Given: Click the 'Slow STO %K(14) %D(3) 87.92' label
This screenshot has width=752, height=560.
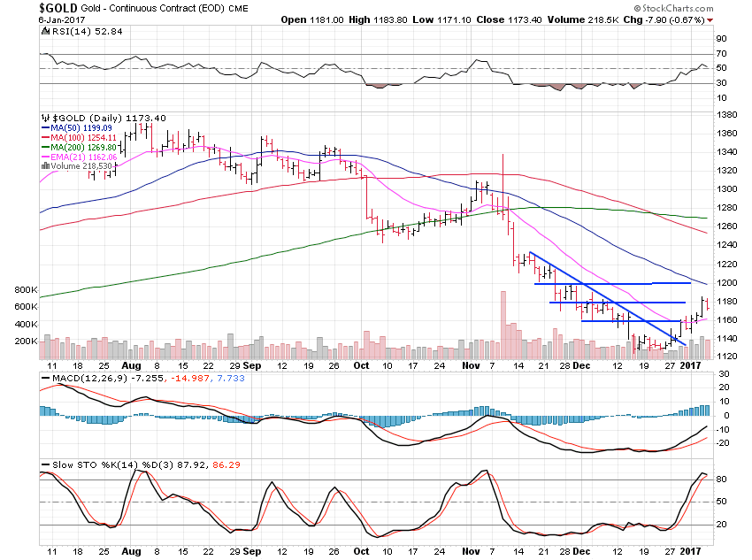Looking at the screenshot, I should [129, 465].
